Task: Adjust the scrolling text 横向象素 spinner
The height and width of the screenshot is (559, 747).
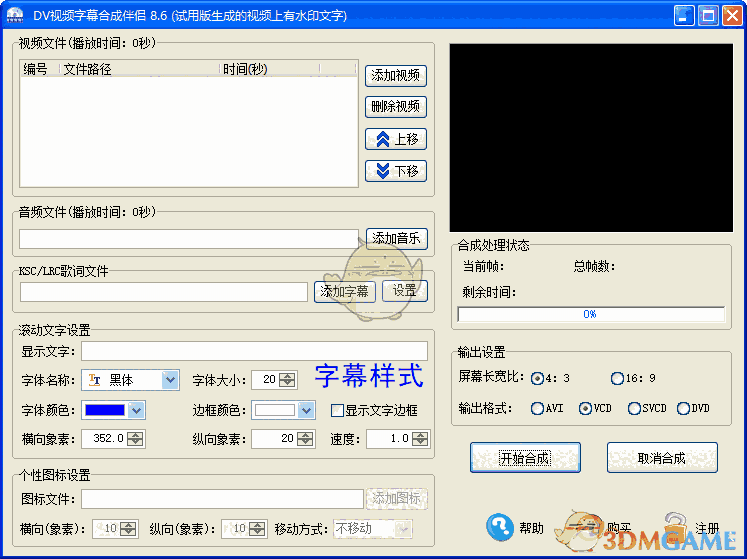Action: tap(135, 439)
